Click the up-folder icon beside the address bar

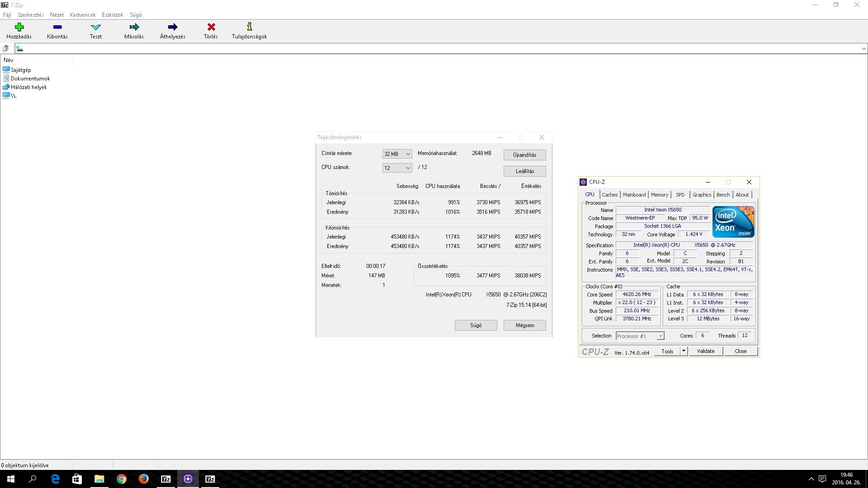6,48
